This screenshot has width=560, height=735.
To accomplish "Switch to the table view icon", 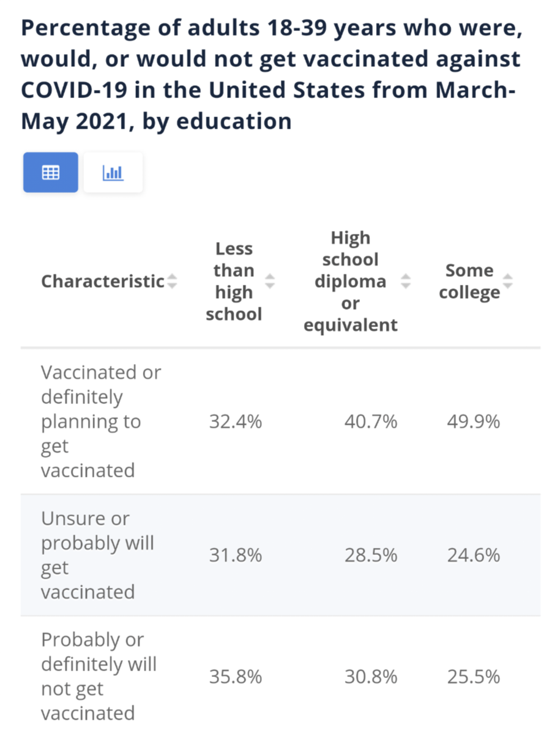I will pos(51,173).
